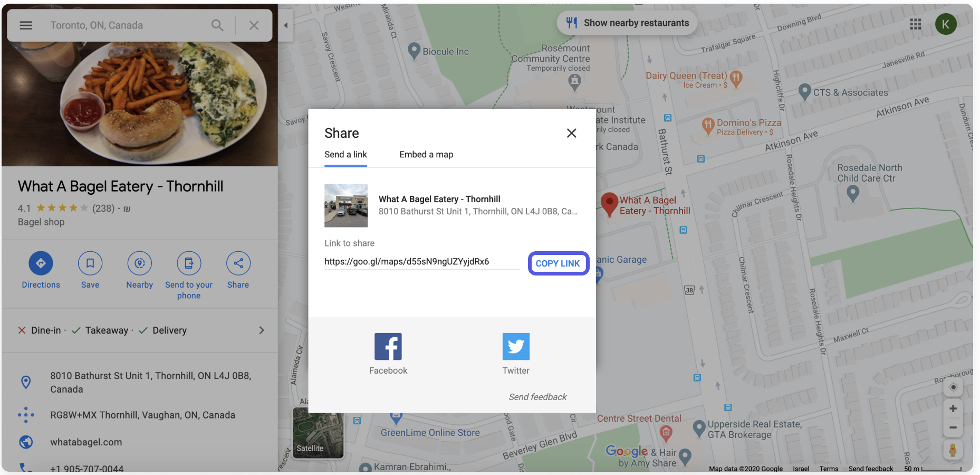The width and height of the screenshot is (980, 475).
Task: Click the CTS & Associates pin
Action: [x=804, y=92]
